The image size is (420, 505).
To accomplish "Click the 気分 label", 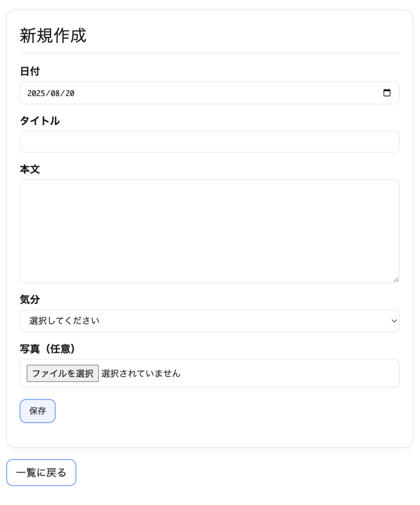I will pos(30,299).
